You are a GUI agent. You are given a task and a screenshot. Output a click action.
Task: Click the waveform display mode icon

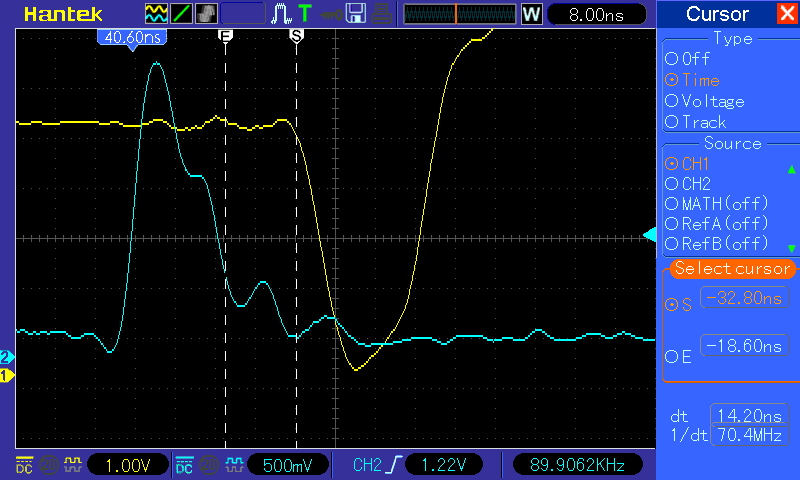tap(156, 14)
